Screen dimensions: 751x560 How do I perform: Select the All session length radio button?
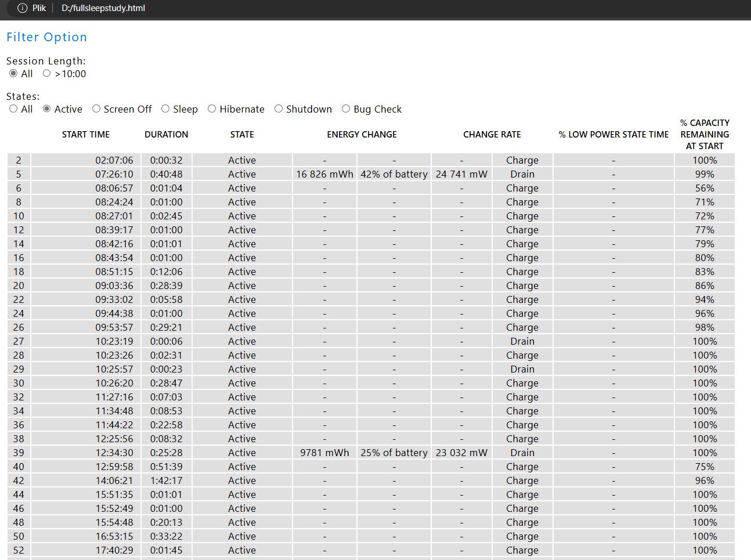[x=13, y=74]
